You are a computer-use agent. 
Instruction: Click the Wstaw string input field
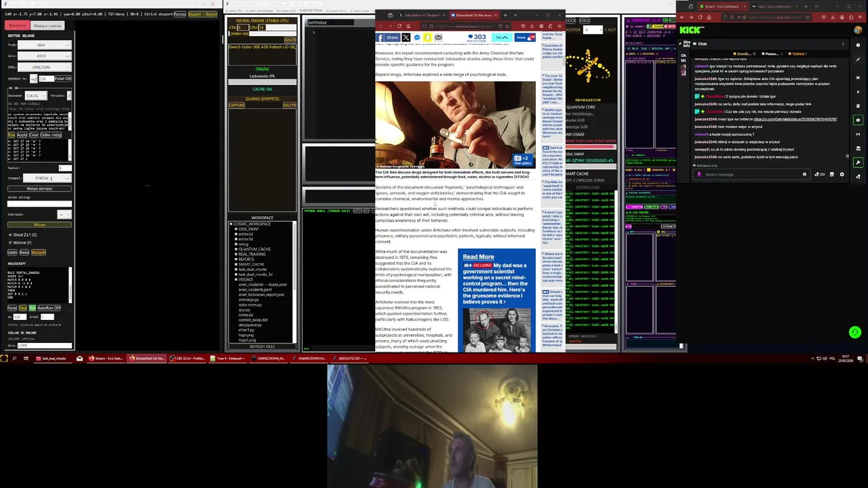point(39,204)
